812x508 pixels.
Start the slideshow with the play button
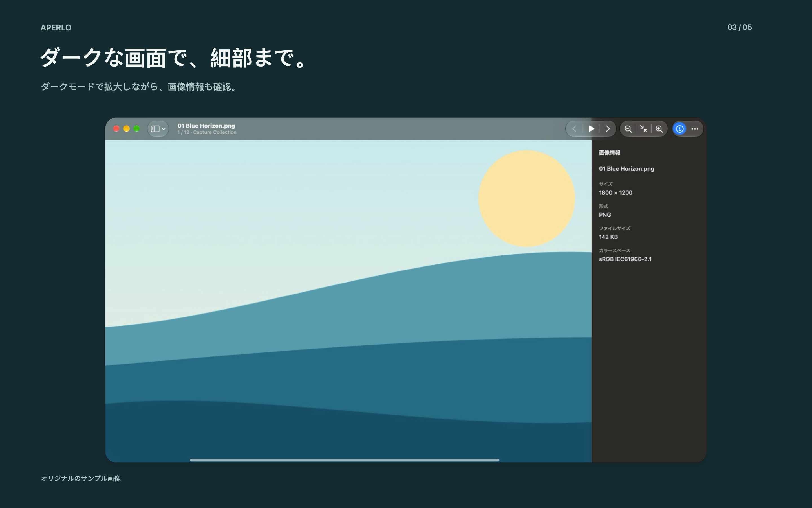[592, 129]
